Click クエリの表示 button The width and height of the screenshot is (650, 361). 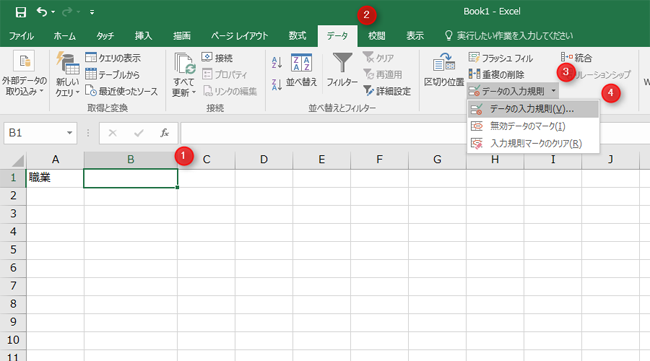113,58
